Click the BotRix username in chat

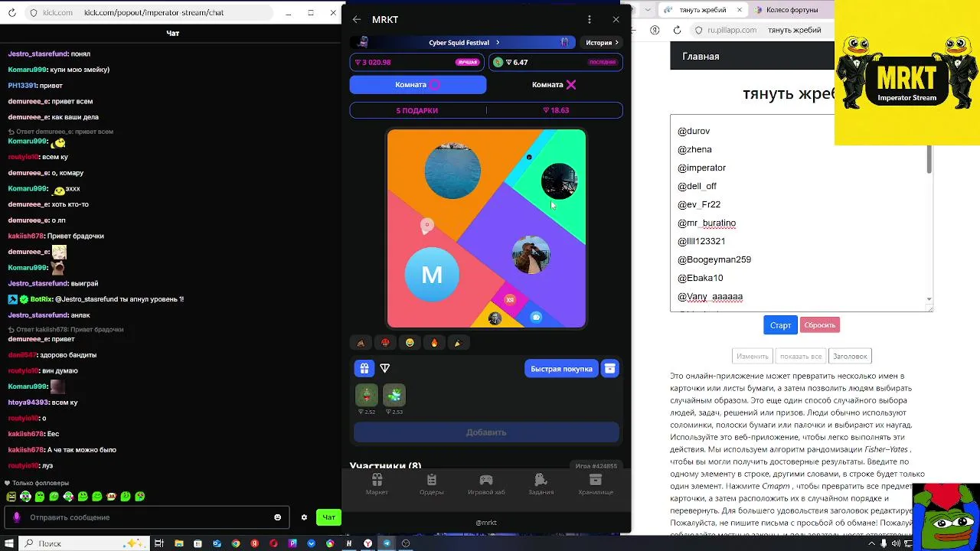coord(41,299)
